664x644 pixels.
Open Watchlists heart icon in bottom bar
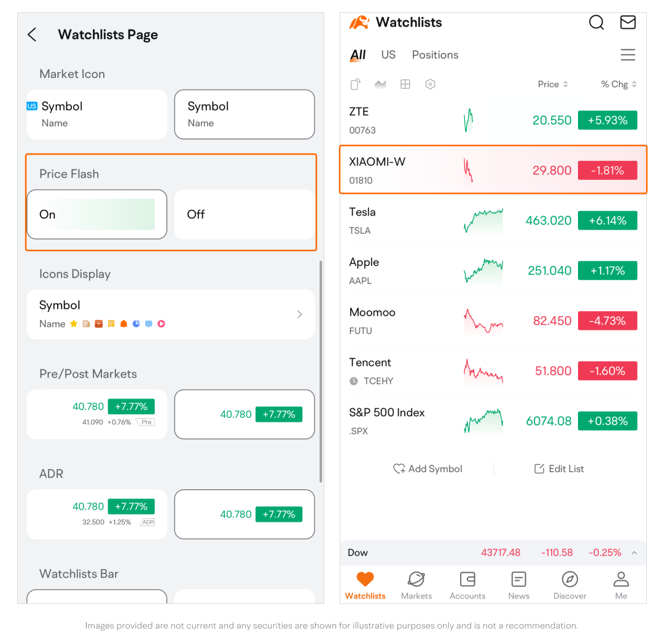365,579
